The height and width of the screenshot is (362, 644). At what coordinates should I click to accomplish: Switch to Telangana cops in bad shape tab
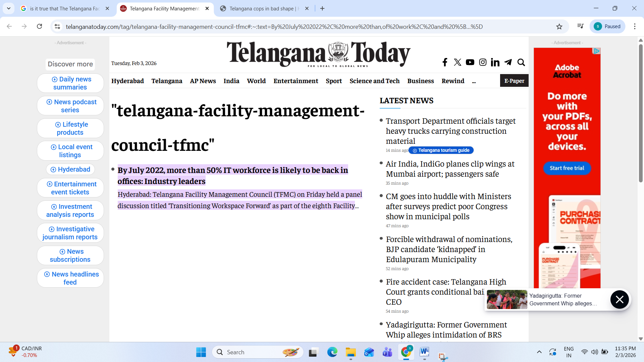(264, 8)
